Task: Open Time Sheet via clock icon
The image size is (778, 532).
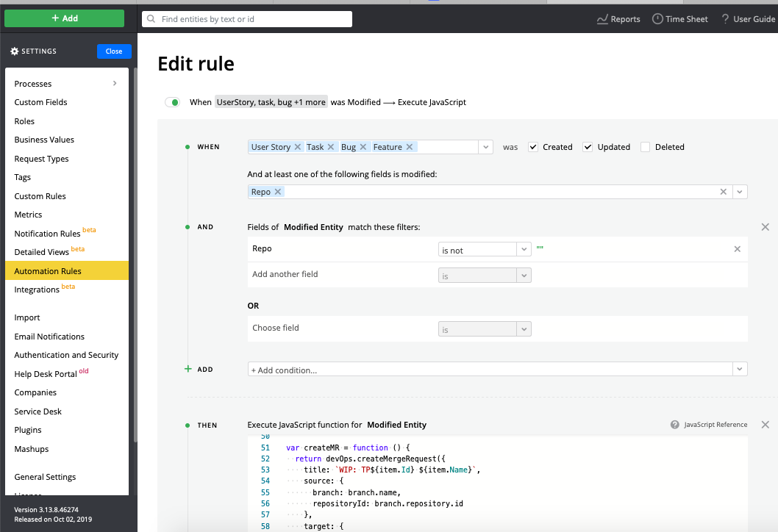Action: pos(657,19)
